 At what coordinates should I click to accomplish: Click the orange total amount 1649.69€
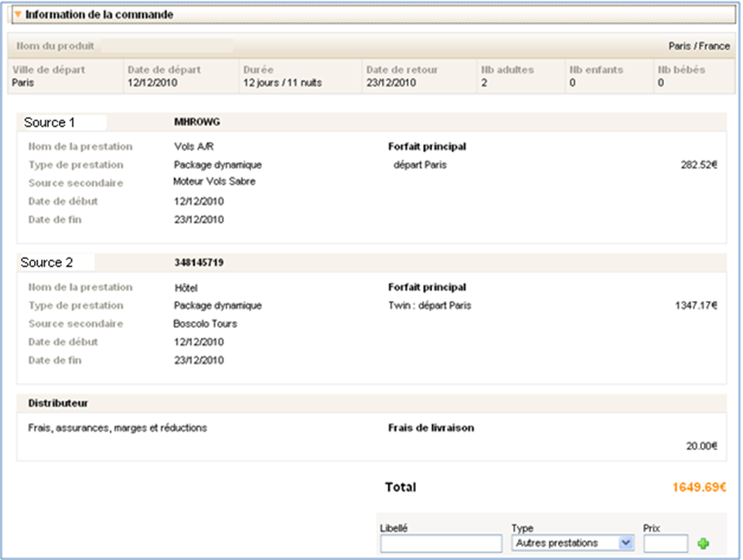700,488
